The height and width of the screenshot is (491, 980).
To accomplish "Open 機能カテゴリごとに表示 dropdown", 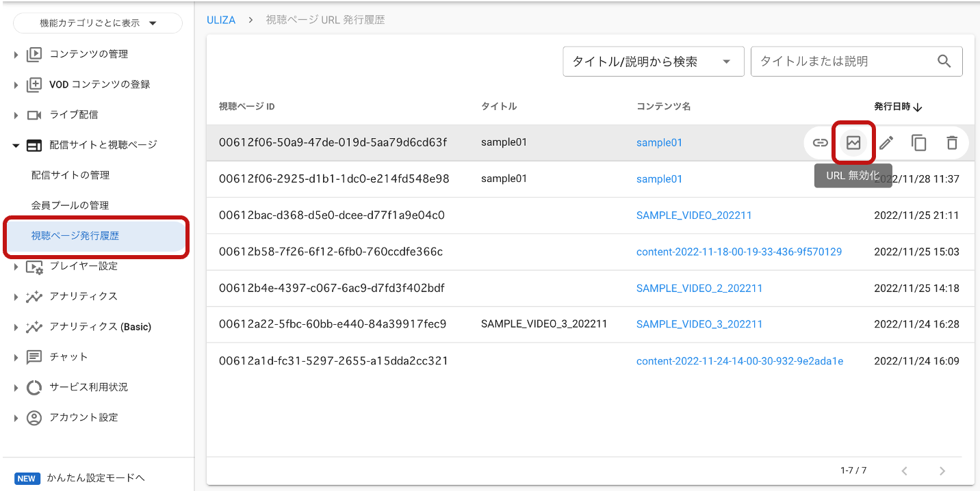I will tap(98, 23).
